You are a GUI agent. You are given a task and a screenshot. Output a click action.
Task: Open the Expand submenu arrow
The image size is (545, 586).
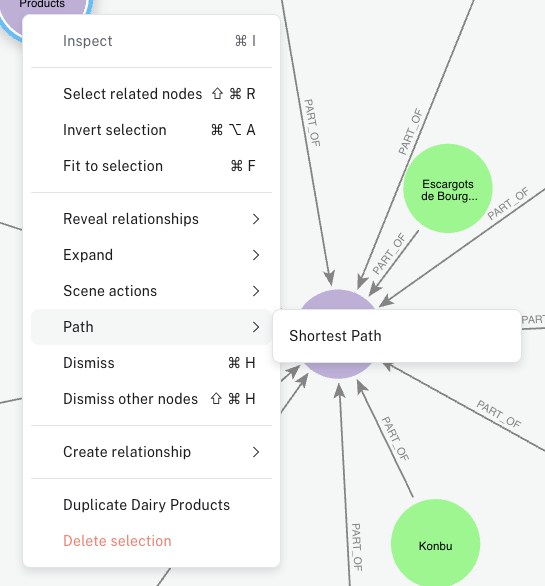click(256, 255)
